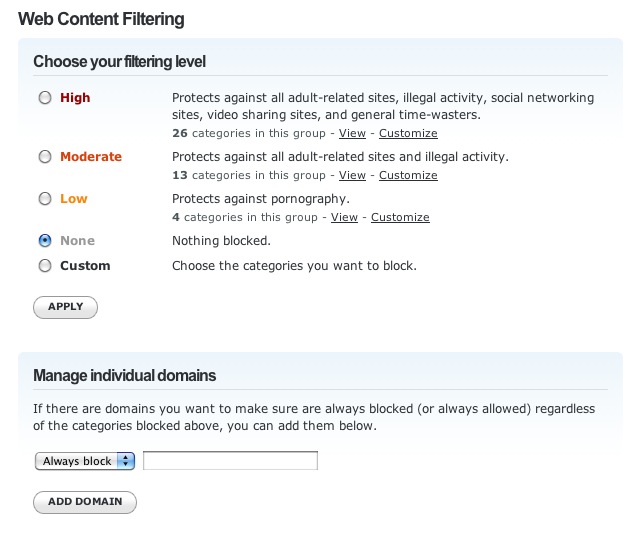Select the High filtering level radio button

pyautogui.click(x=44, y=98)
